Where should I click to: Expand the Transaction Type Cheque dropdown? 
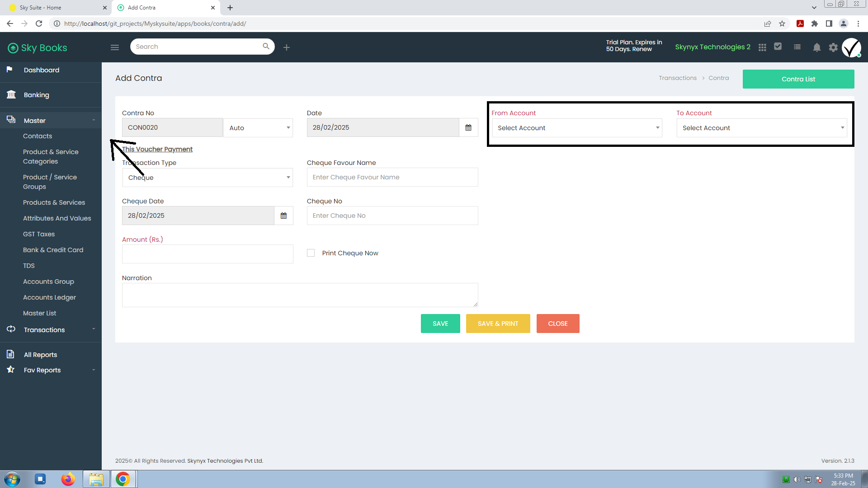tap(208, 178)
